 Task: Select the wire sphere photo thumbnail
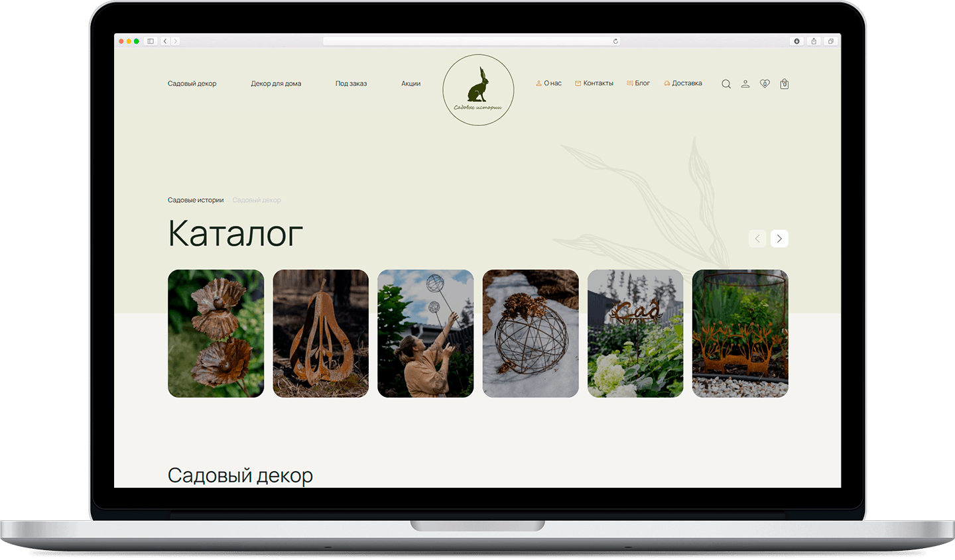530,333
